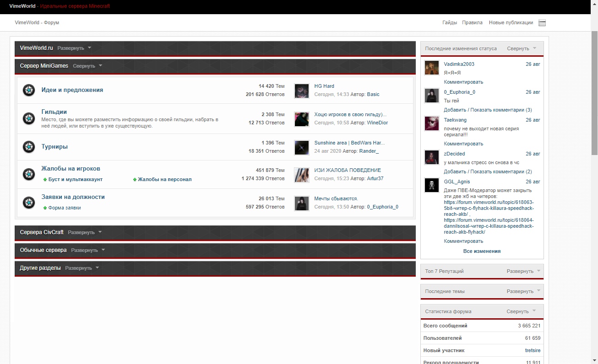
Task: Open the Буст и мультиаккаунт subforum
Action: click(x=76, y=180)
